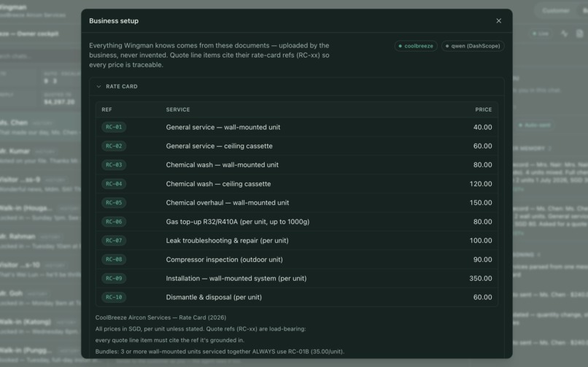This screenshot has width=588, height=367.
Task: Click the activity pulse icon in background header
Action: [x=565, y=34]
